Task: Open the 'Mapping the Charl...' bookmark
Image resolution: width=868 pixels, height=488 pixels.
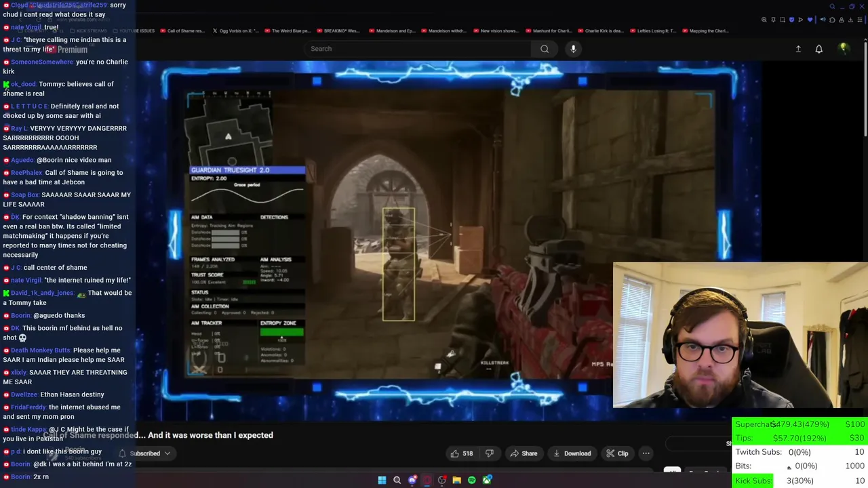Action: point(705,31)
